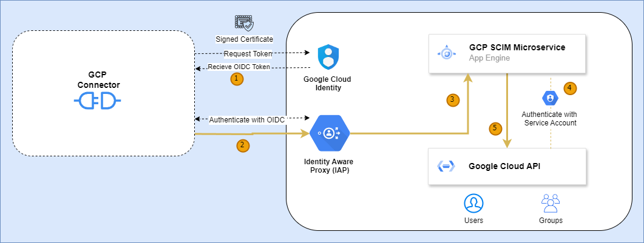Screen dimensions: 644x243
Task: Select the Users icon
Action: [473, 204]
